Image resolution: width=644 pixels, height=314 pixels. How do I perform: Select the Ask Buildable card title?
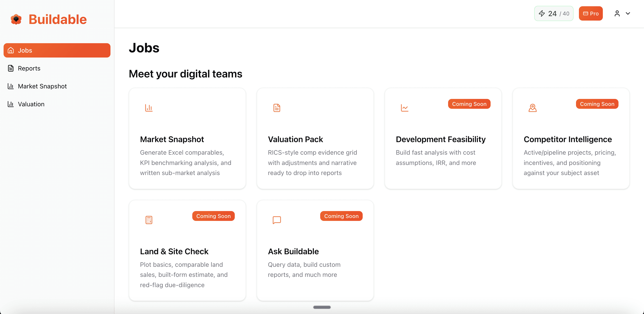pyautogui.click(x=293, y=252)
